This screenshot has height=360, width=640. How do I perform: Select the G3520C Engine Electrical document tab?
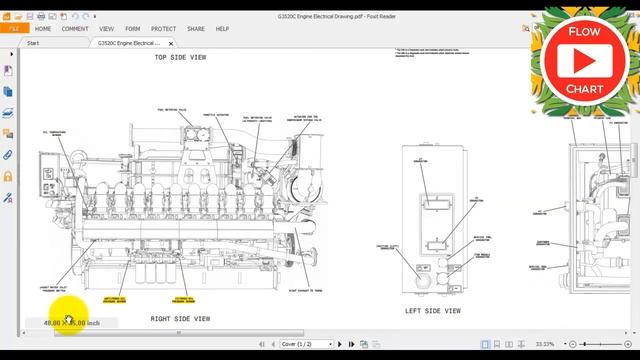[129, 43]
